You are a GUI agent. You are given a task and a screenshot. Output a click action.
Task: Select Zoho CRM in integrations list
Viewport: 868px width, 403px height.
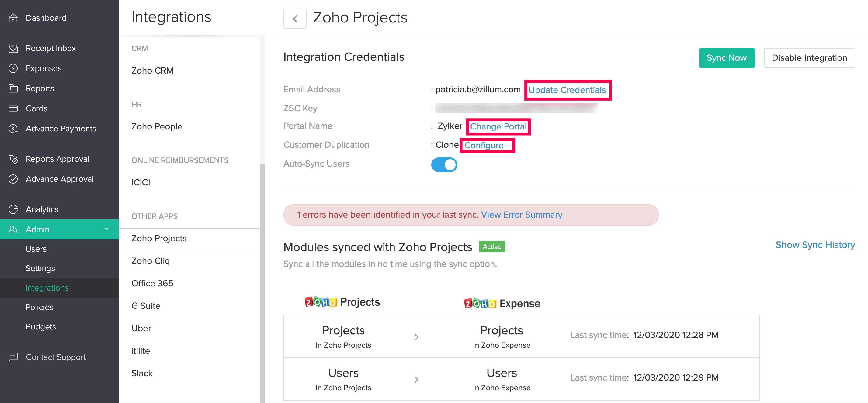pyautogui.click(x=152, y=71)
